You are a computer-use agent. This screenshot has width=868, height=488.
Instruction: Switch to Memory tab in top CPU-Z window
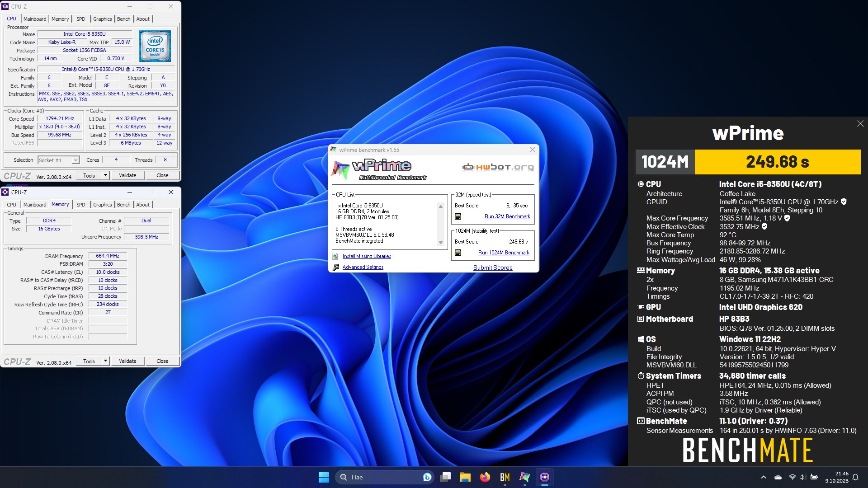point(60,19)
